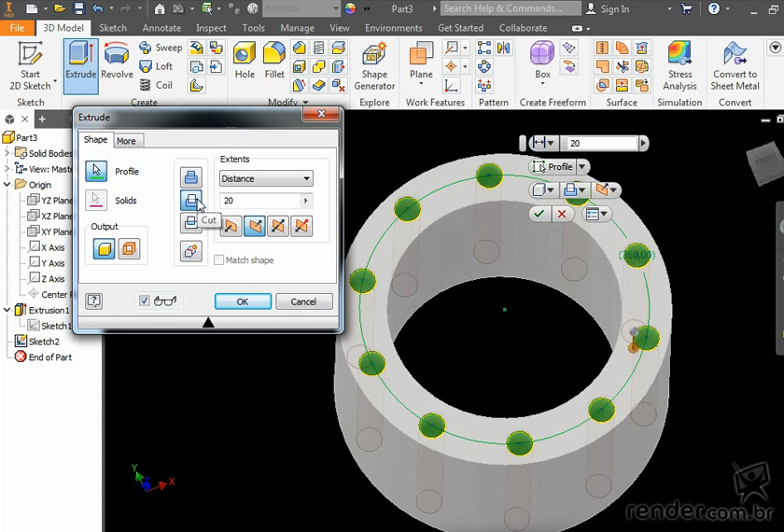Toggle the preview glasses checkbox

(x=144, y=301)
